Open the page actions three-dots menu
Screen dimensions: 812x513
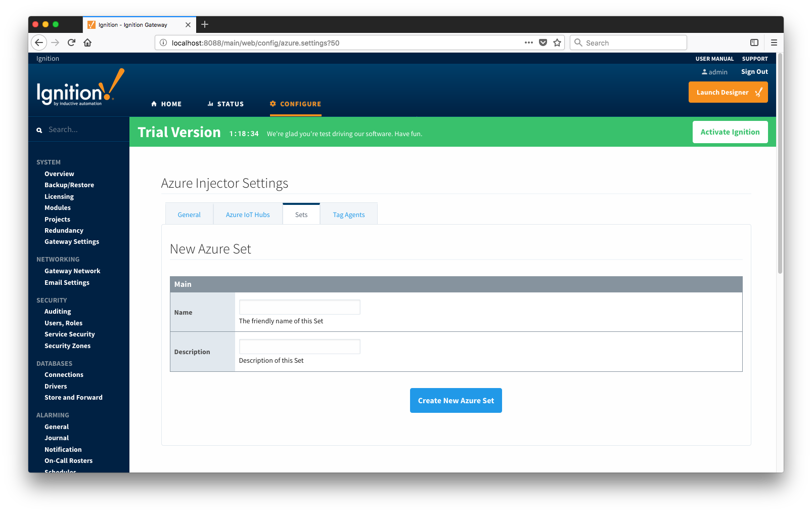pyautogui.click(x=528, y=42)
